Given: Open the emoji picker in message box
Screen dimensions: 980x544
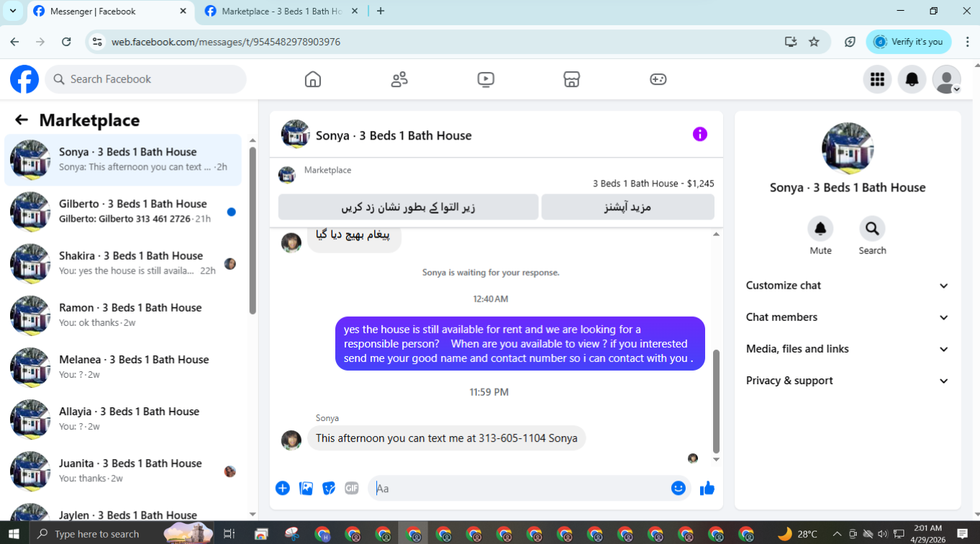Looking at the screenshot, I should pyautogui.click(x=679, y=488).
